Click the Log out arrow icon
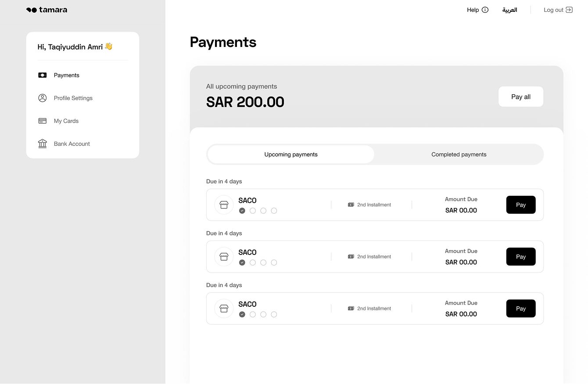 [569, 10]
